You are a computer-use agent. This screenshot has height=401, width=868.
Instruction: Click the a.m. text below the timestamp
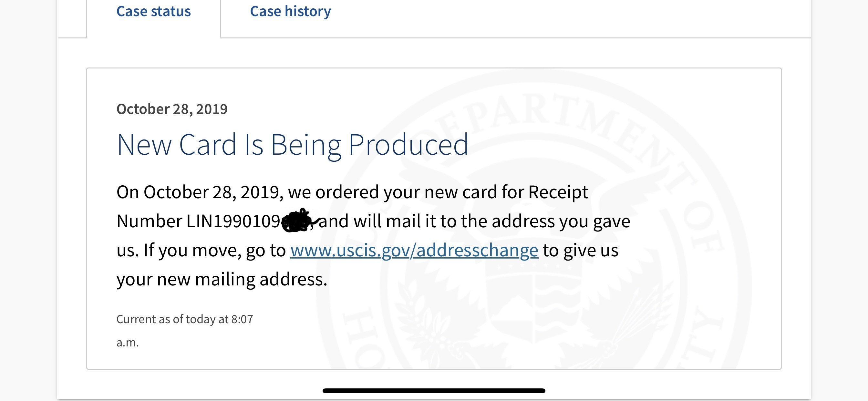[x=127, y=342]
